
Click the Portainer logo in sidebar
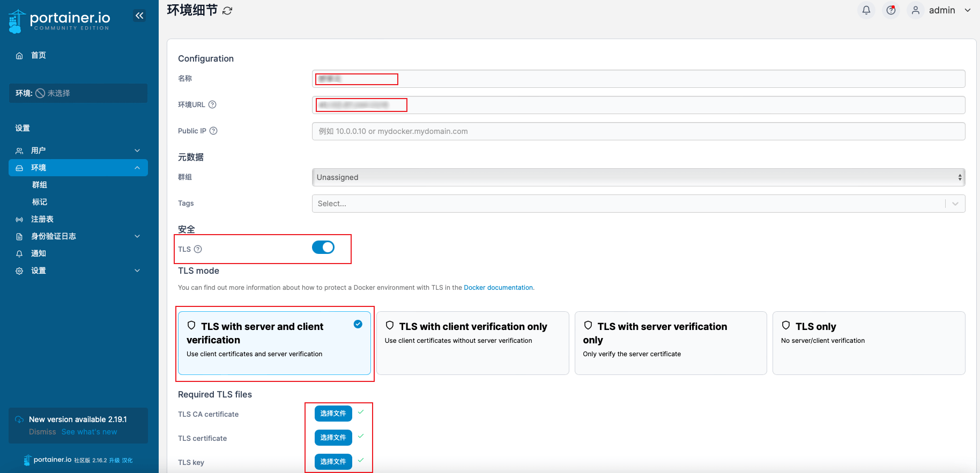[59, 21]
